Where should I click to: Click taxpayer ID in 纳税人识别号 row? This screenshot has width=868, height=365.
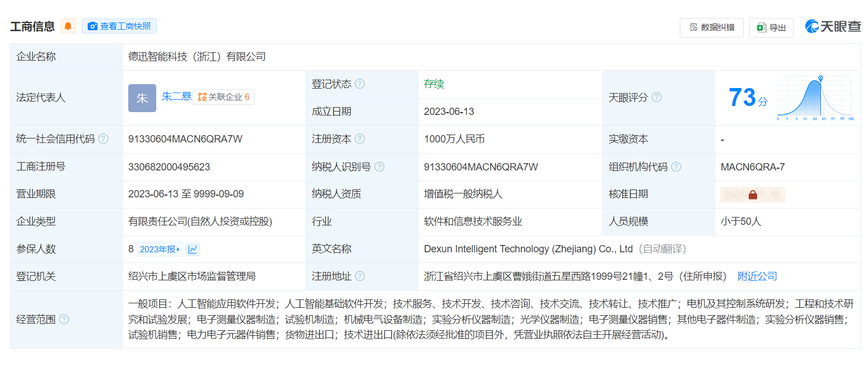(x=481, y=167)
